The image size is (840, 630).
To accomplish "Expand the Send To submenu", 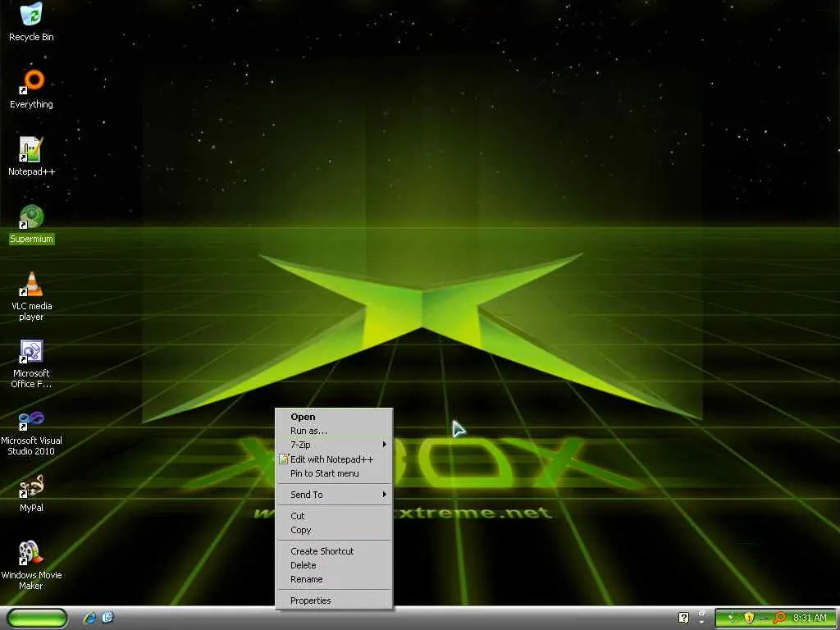I will (x=334, y=495).
